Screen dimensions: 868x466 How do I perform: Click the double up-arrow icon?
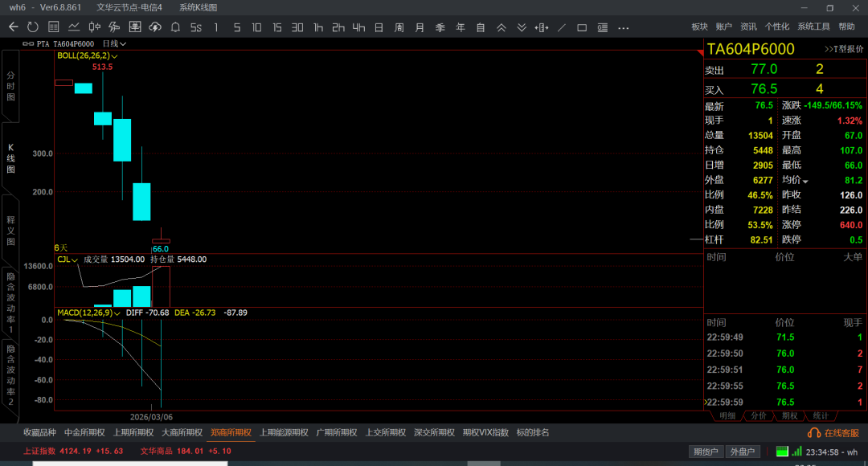501,27
